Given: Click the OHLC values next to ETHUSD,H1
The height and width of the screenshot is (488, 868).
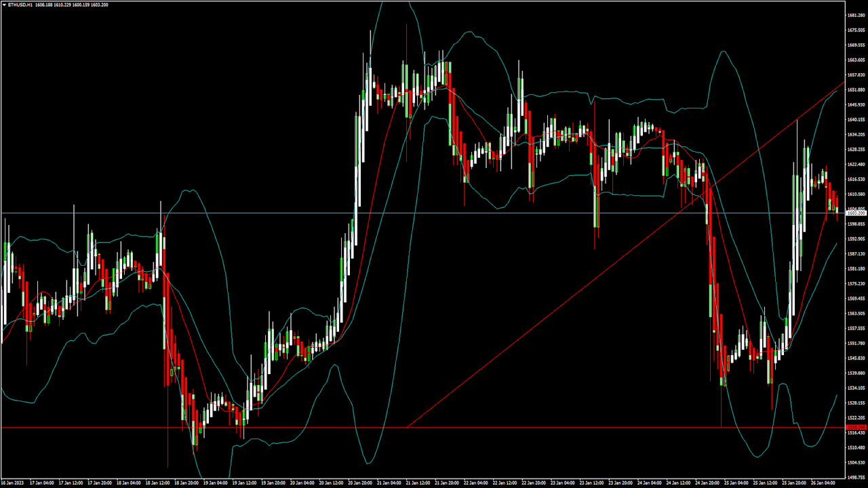Looking at the screenshot, I should (68, 4).
